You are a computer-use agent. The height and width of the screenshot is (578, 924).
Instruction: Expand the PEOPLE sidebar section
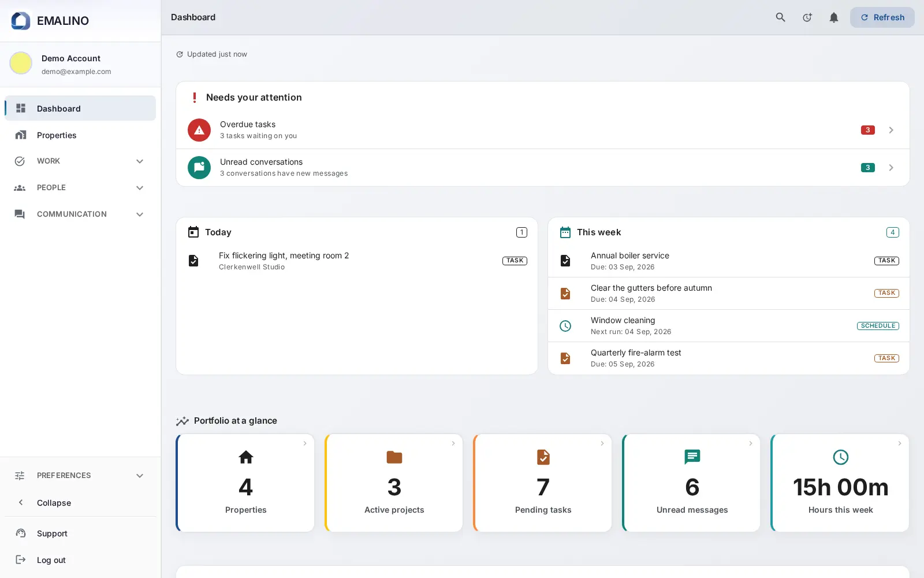(80, 188)
